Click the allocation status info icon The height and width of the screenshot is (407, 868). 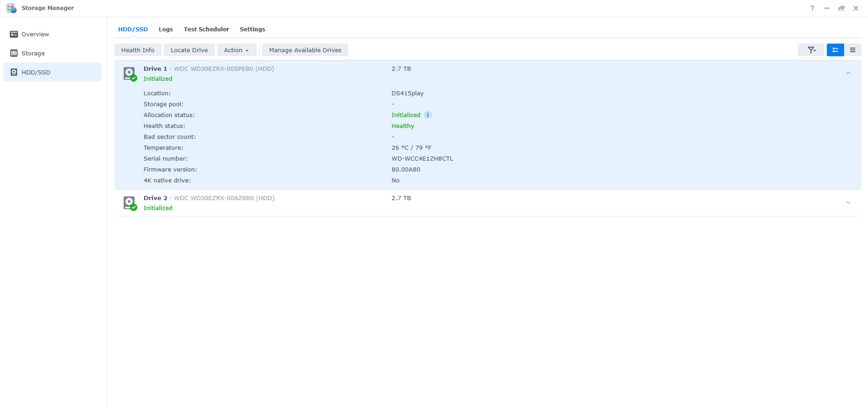pyautogui.click(x=428, y=115)
